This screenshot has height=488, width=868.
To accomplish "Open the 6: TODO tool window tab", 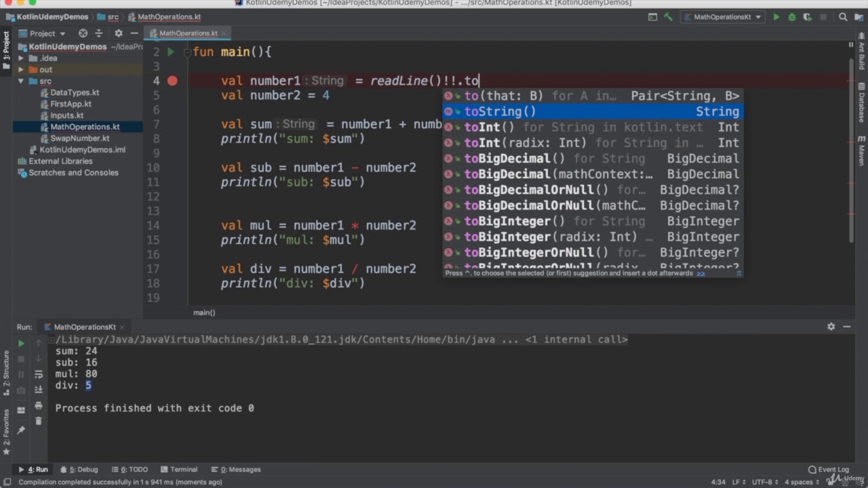I will [130, 469].
